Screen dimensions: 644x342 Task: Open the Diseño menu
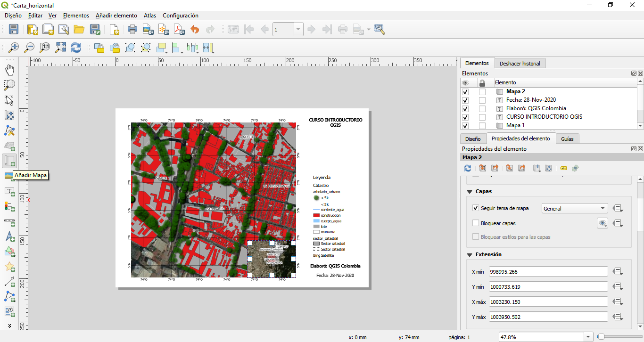coord(13,16)
